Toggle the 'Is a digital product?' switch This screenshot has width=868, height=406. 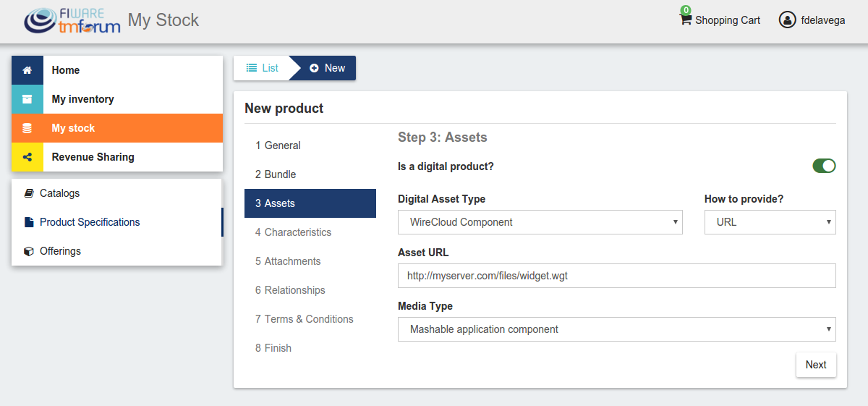pyautogui.click(x=825, y=166)
